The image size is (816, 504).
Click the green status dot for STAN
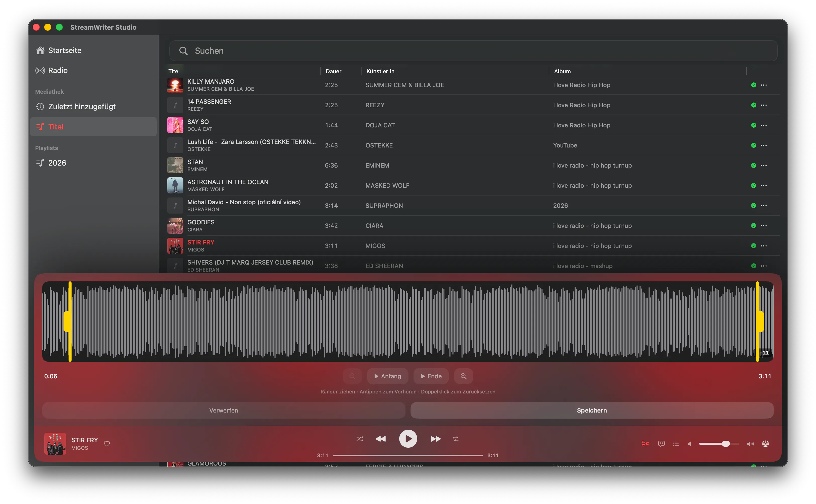(754, 165)
